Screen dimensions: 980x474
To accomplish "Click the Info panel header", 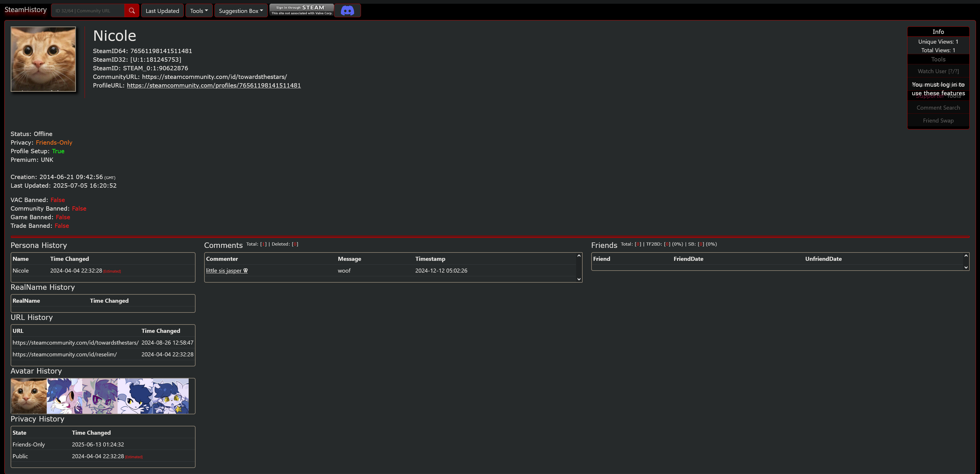I will [x=938, y=32].
